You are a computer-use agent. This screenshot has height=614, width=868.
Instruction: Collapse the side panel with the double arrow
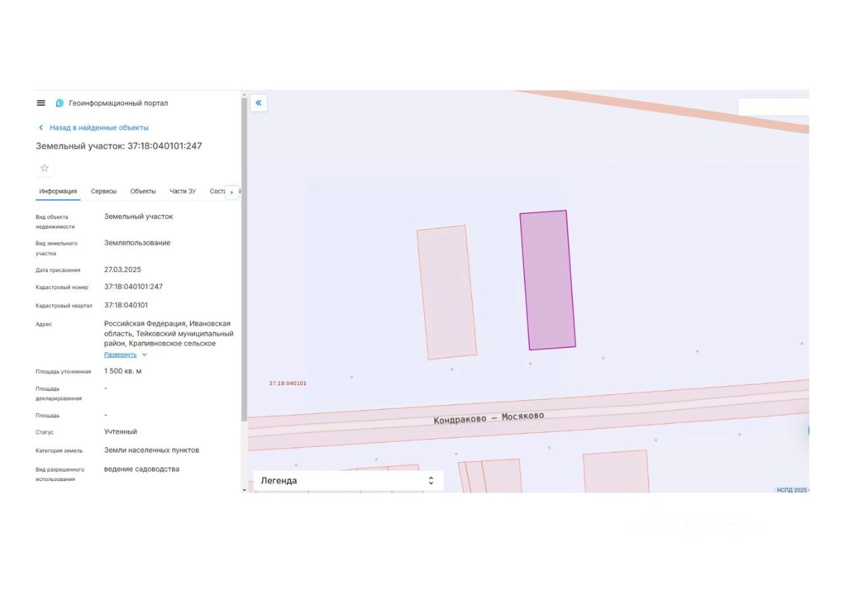258,103
